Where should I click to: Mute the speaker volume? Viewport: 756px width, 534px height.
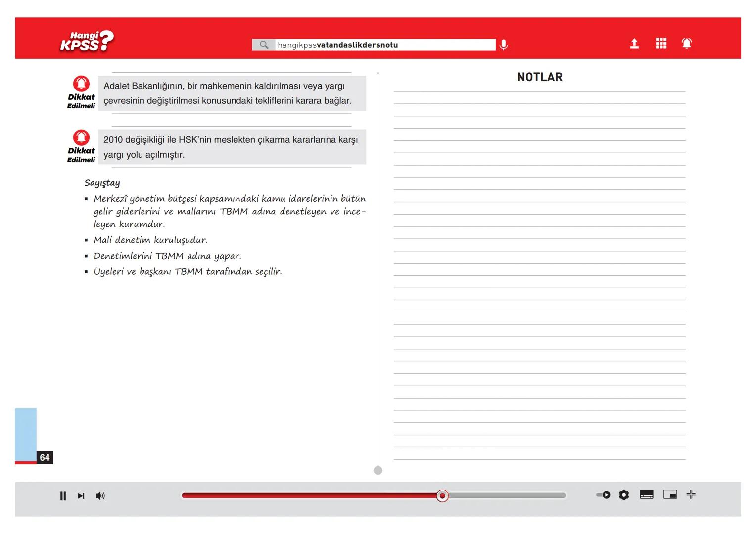[100, 496]
